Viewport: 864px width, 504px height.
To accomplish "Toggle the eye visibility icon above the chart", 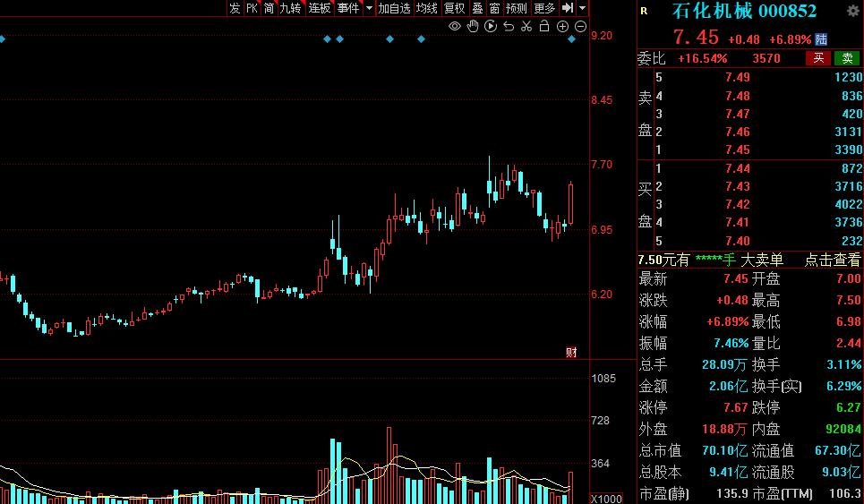I will (455, 27).
